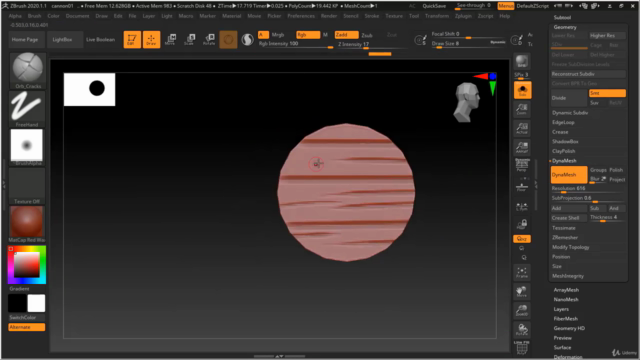
Task: Toggle the A button beside Mrgb
Action: (263, 35)
